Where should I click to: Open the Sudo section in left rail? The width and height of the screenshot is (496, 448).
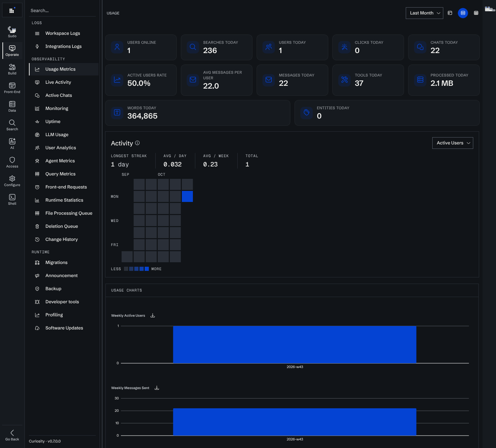[12, 32]
